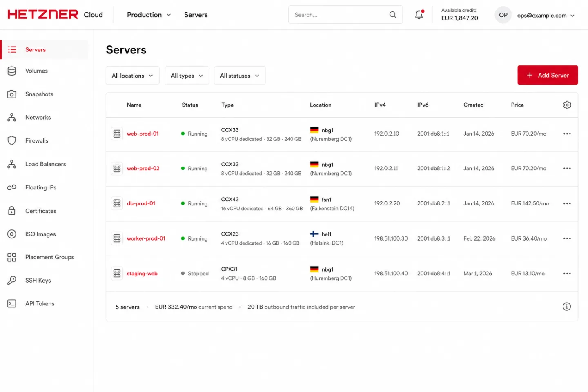Select SSH Keys menu item
The image size is (588, 392).
click(38, 280)
